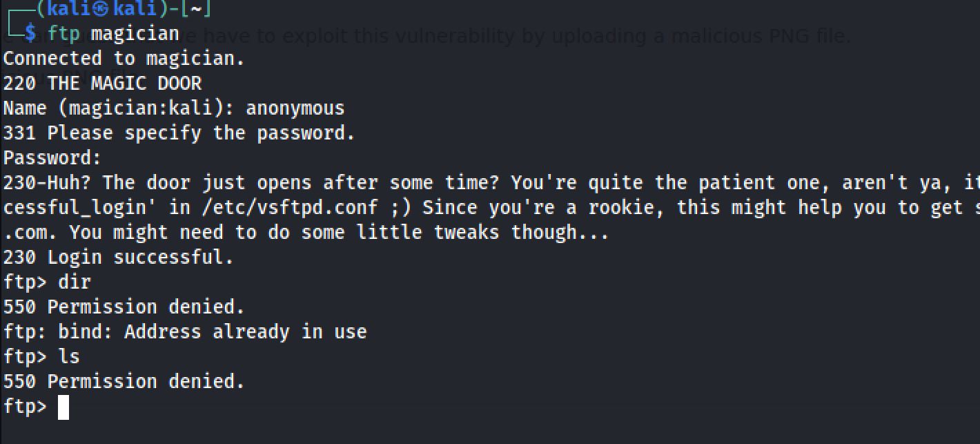This screenshot has width=980, height=444.
Task: Click 'Permission denied' right after dir command
Action: click(145, 307)
